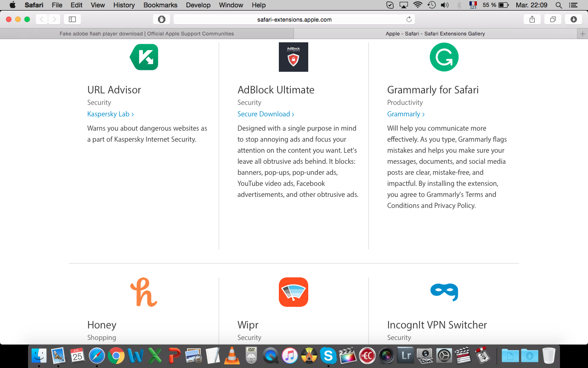Reload the page with the refresh icon
This screenshot has height=368, width=588.
(409, 19)
